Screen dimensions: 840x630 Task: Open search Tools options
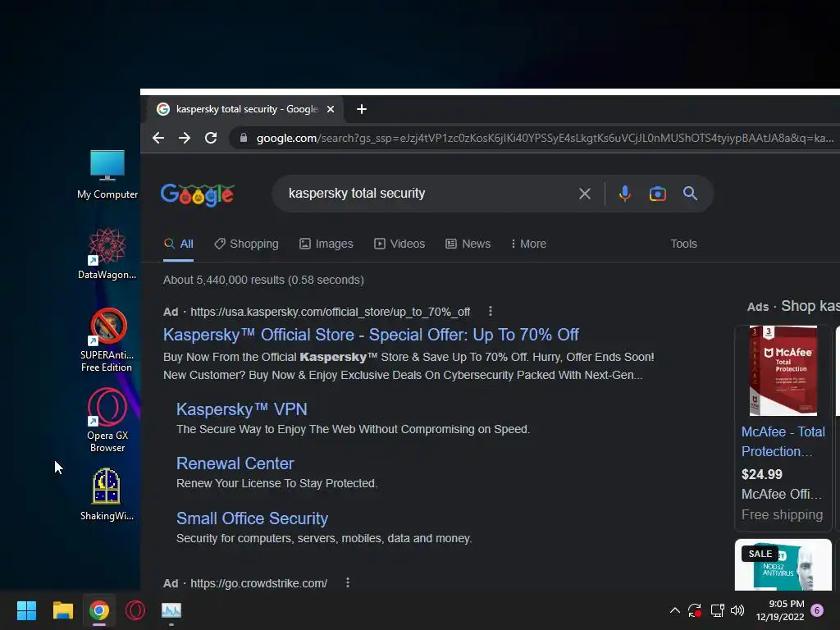(x=683, y=244)
